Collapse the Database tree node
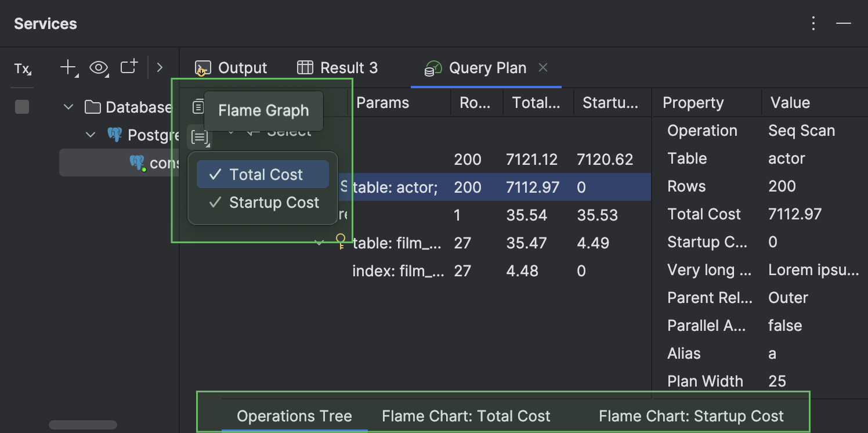This screenshot has width=868, height=433. click(x=68, y=107)
